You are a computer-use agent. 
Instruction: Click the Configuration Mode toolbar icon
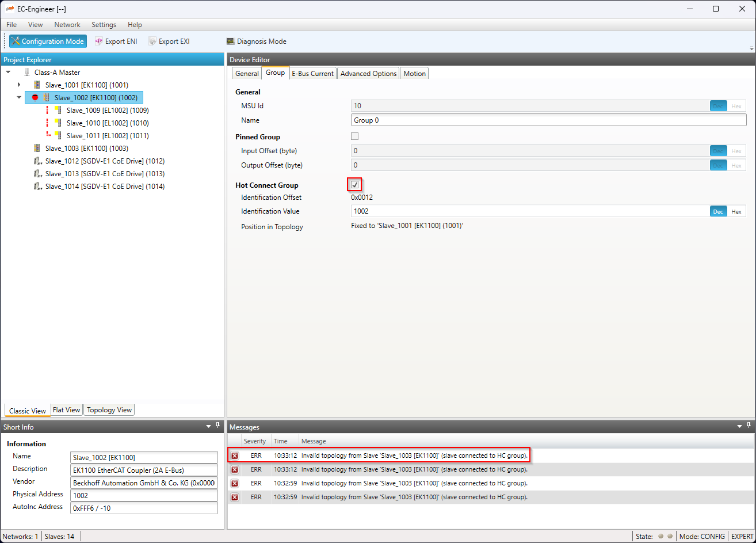16,41
